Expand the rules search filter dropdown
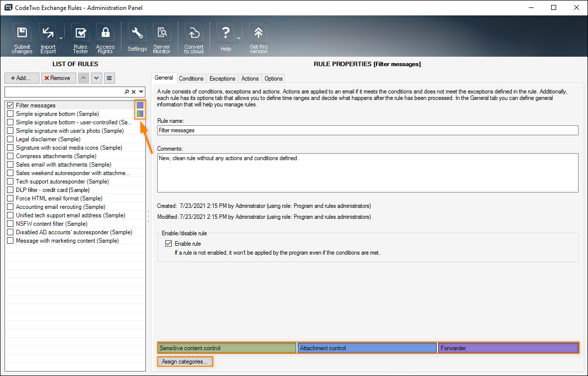 (141, 92)
